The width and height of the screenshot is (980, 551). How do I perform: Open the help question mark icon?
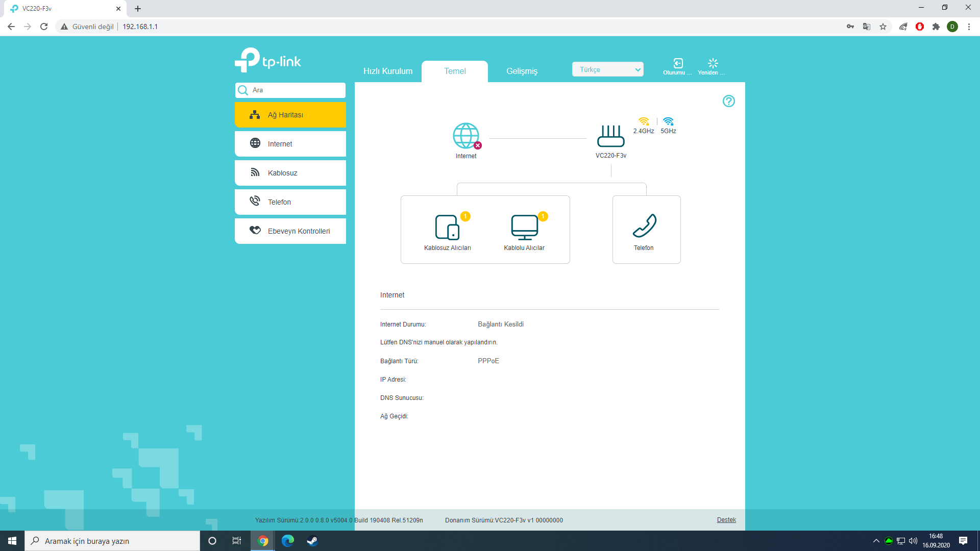point(728,101)
